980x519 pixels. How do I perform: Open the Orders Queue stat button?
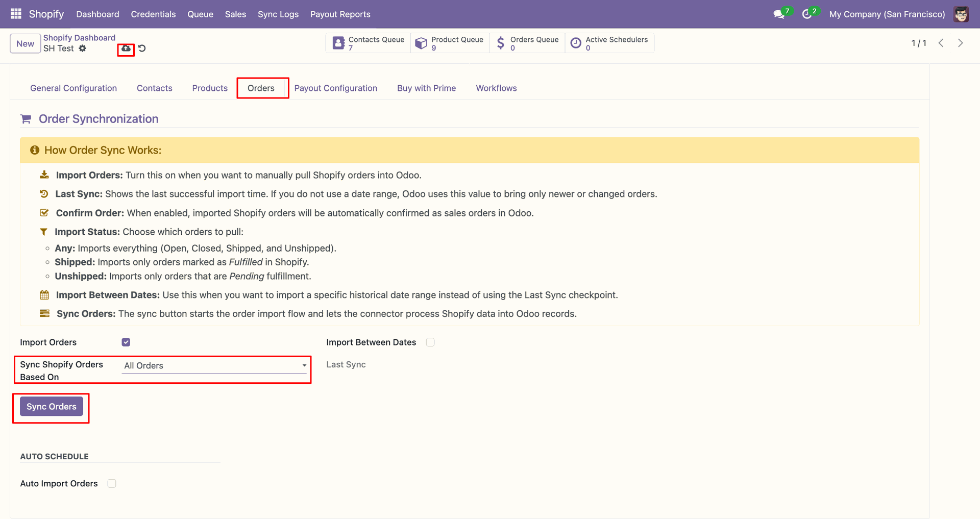pyautogui.click(x=527, y=43)
